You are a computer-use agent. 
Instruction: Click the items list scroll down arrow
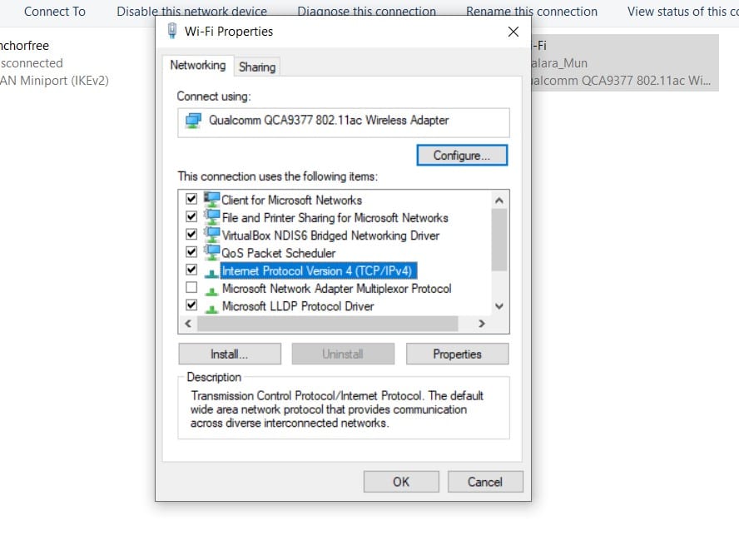click(499, 306)
